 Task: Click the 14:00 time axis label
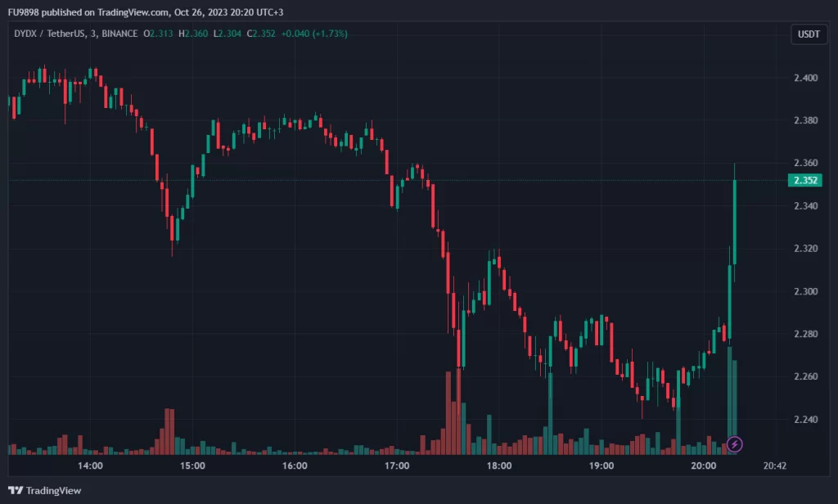89,466
